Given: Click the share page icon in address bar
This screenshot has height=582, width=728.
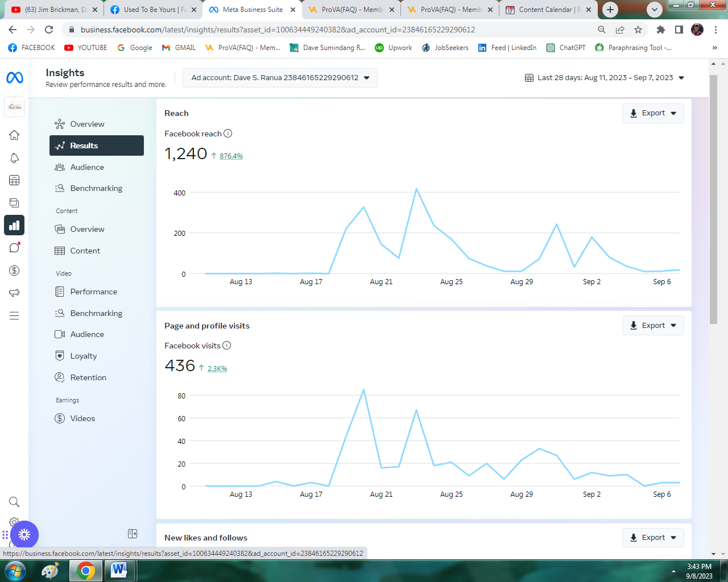Looking at the screenshot, I should click(620, 30).
